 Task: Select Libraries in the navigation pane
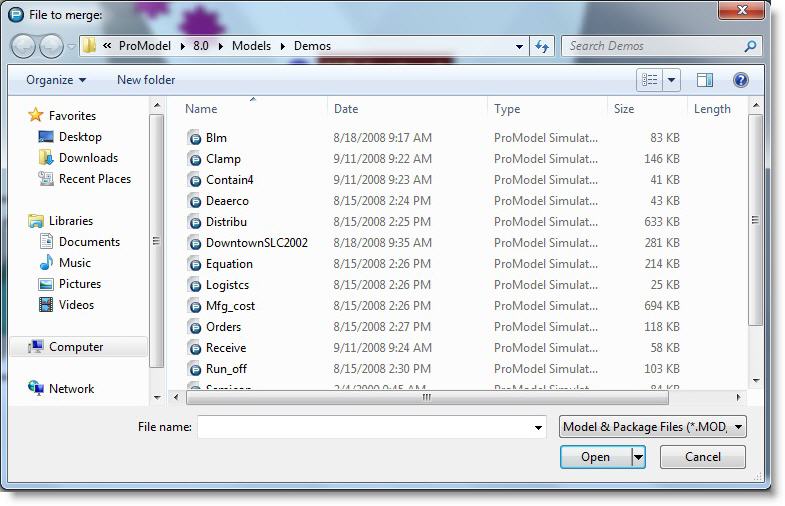tap(61, 221)
